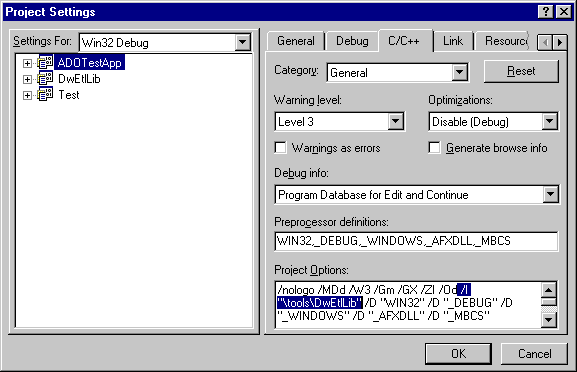This screenshot has width=577, height=372.
Task: Switch to the Link tab
Action: click(453, 41)
